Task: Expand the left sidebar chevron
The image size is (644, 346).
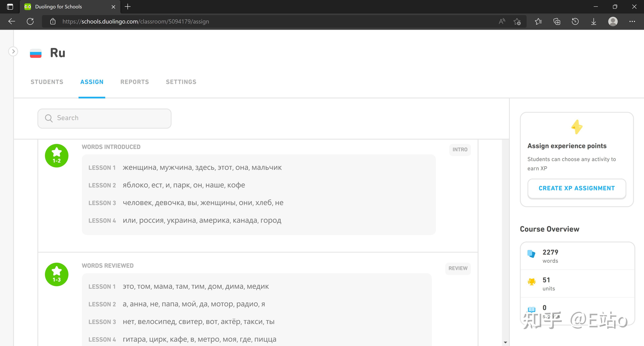Action: (x=13, y=52)
